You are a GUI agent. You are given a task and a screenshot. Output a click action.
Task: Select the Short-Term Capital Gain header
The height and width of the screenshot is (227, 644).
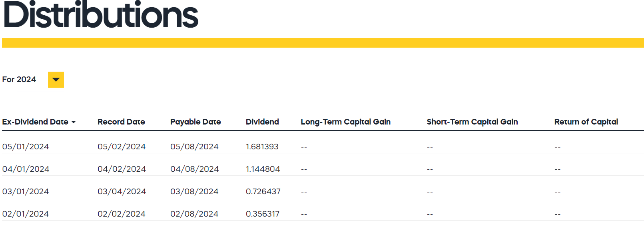(472, 122)
